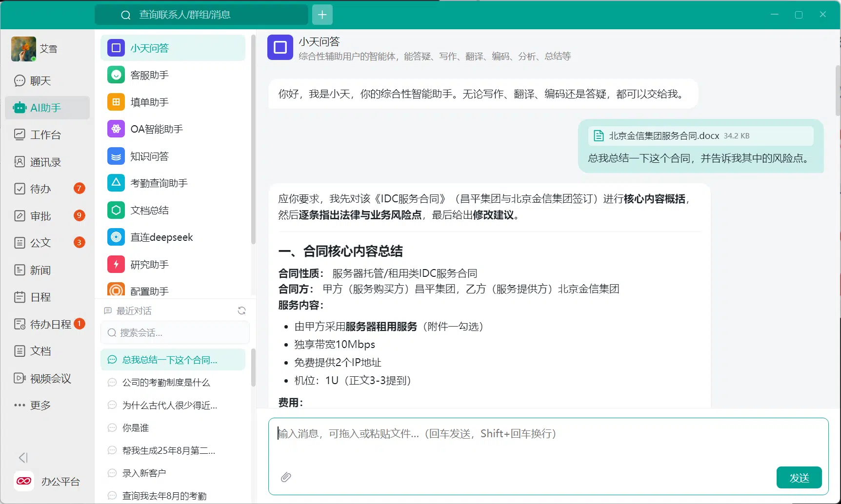This screenshot has width=841, height=504.
Task: Select the AI助手 sidebar item
Action: tap(47, 108)
